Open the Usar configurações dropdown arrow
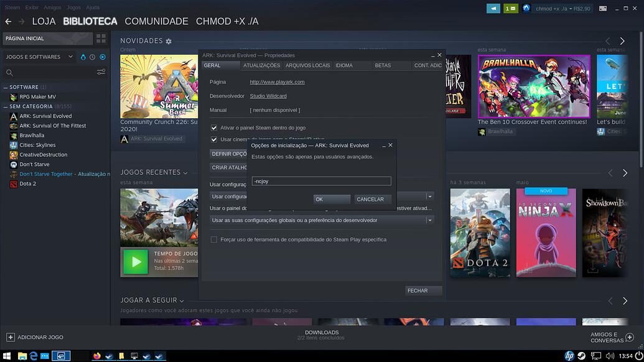The image size is (644, 362). pyautogui.click(x=429, y=197)
